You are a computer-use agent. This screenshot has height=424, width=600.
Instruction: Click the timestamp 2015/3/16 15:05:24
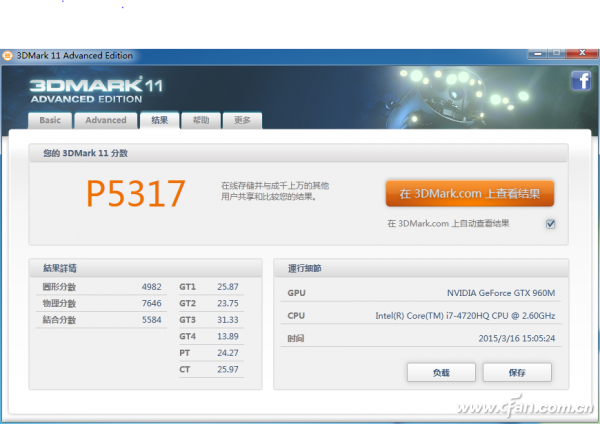(x=517, y=338)
